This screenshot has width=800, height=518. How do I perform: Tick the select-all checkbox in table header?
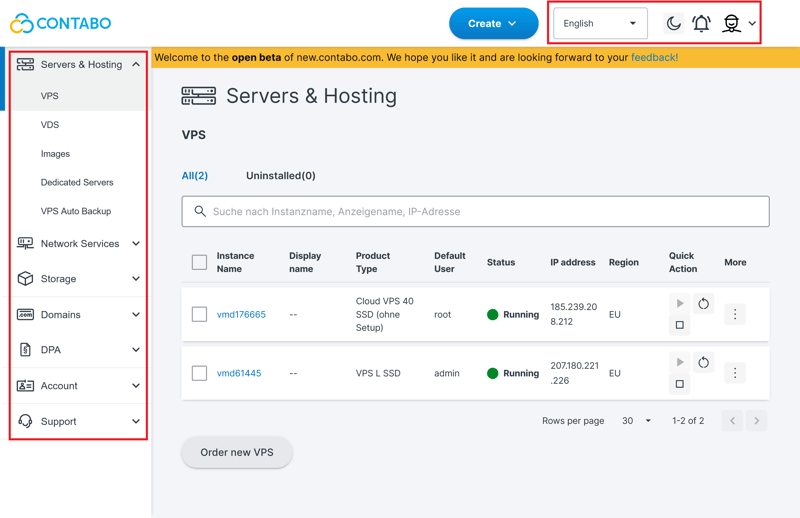coord(199,262)
